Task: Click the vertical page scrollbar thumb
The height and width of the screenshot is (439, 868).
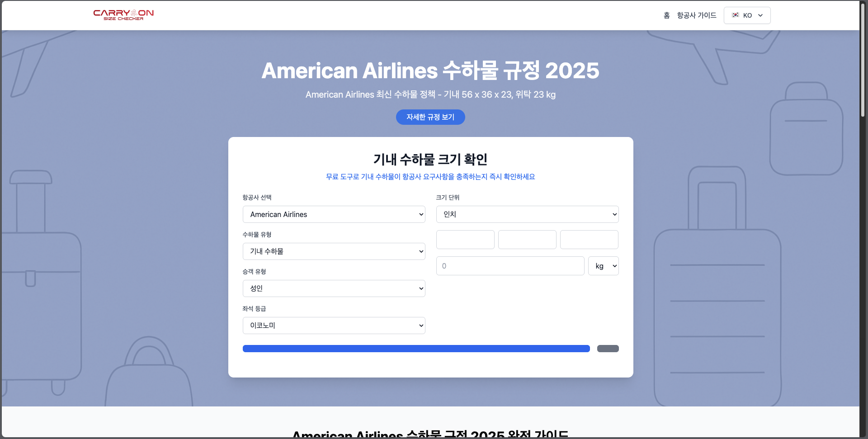Action: point(863,59)
